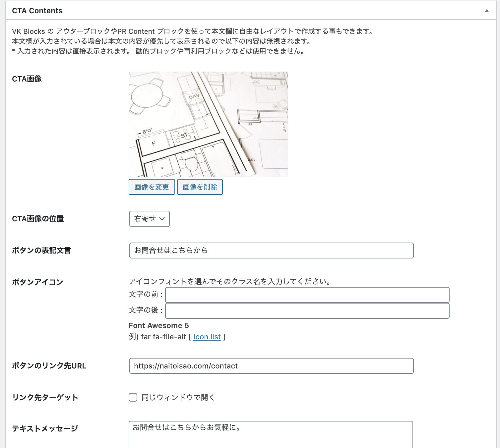Viewport: 500px width, 448px height.
Task: Select 右寄せ image position option
Action: [149, 219]
